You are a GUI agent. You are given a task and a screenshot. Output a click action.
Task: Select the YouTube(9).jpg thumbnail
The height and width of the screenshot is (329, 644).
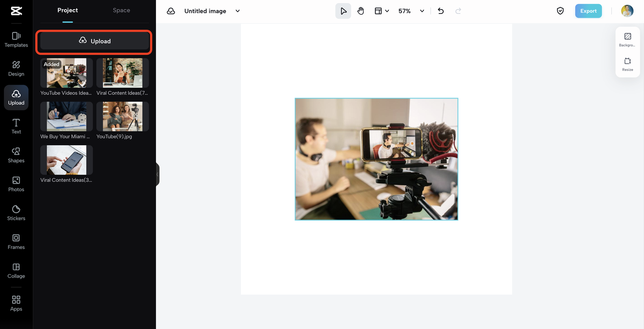point(123,117)
